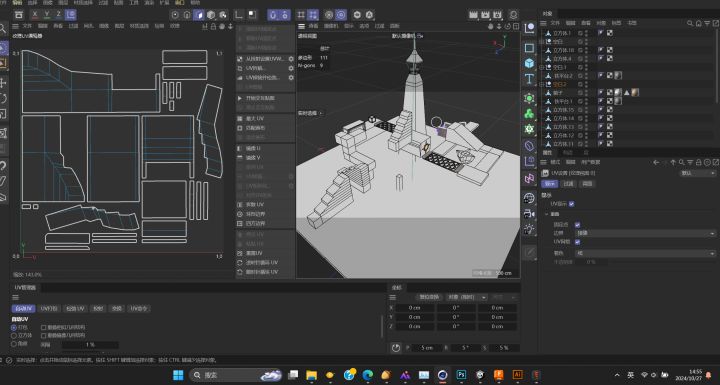Open the 过滤 tab in attributes
720x385 pixels.
click(568, 184)
